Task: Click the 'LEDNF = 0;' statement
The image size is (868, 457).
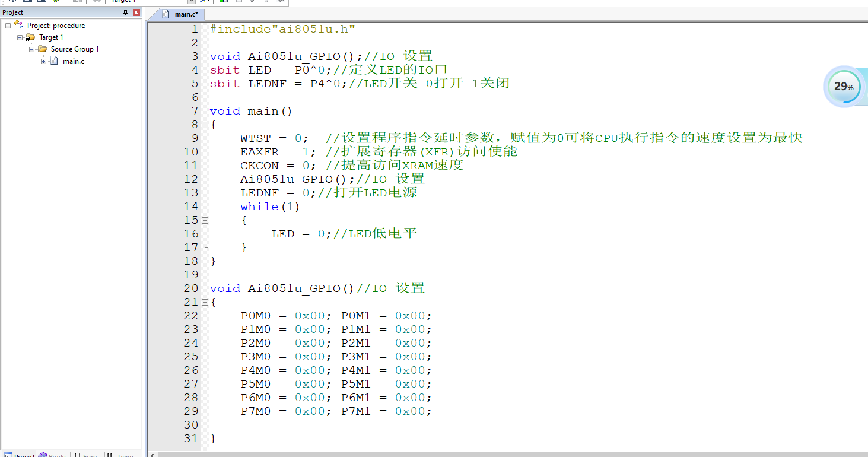Action: coord(278,193)
